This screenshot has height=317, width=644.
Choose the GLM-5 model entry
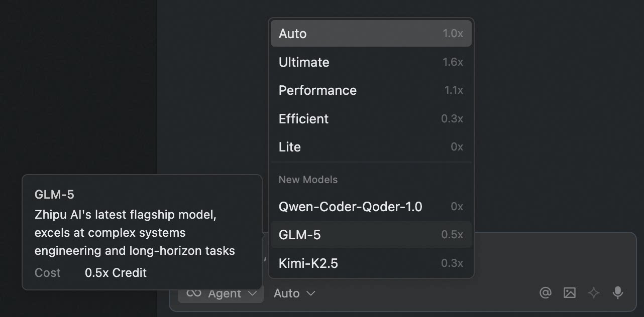pos(371,235)
